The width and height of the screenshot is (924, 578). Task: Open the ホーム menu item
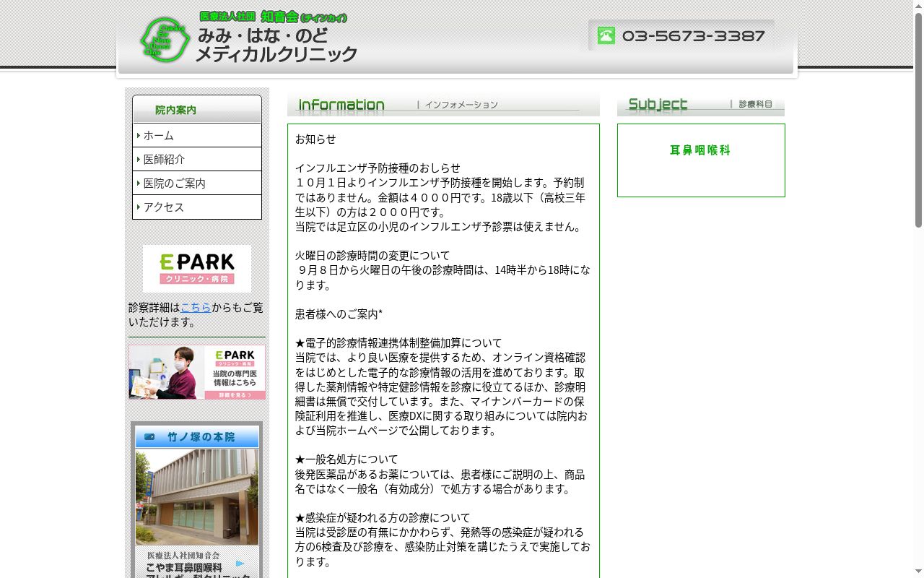click(x=197, y=135)
